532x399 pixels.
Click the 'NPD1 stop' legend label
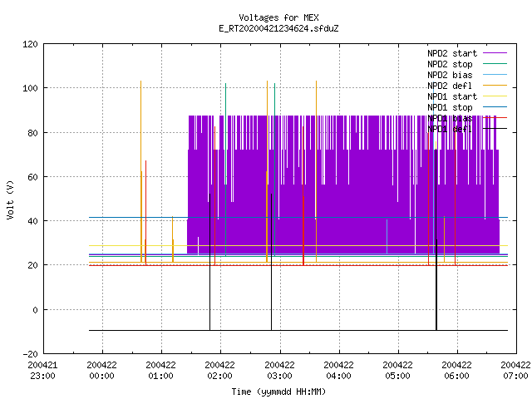(450, 107)
